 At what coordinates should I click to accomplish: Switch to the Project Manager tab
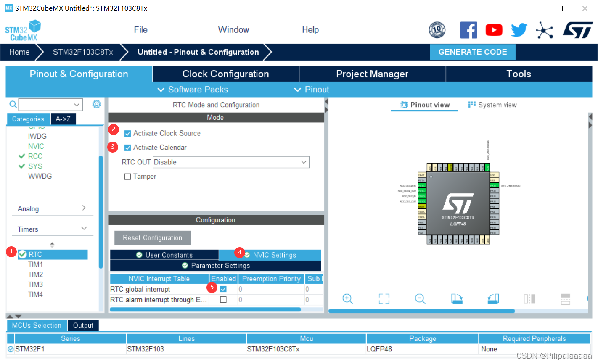pyautogui.click(x=372, y=74)
